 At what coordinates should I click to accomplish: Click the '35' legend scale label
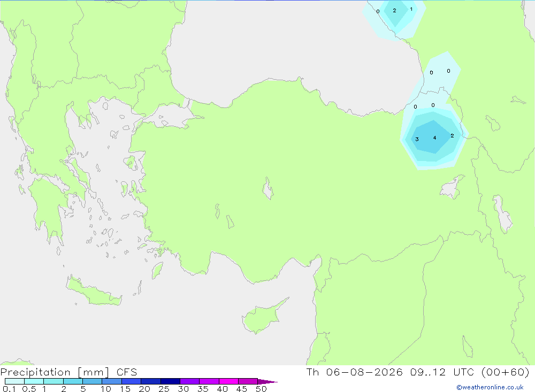(x=203, y=389)
